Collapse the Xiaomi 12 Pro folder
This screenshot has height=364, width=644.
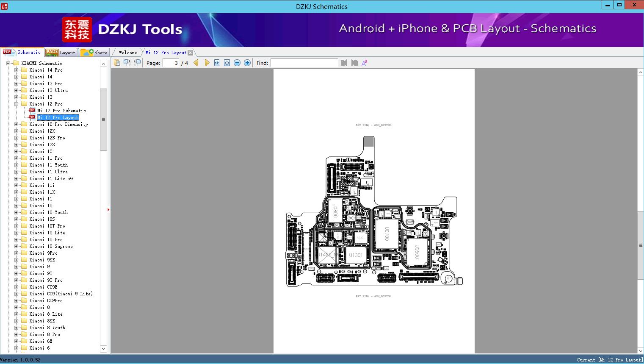click(x=17, y=104)
